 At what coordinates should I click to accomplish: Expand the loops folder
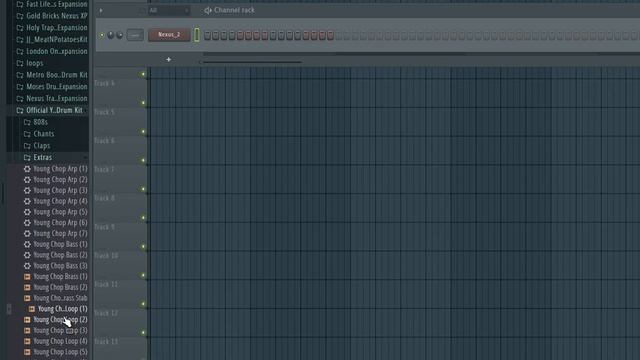pos(29,63)
